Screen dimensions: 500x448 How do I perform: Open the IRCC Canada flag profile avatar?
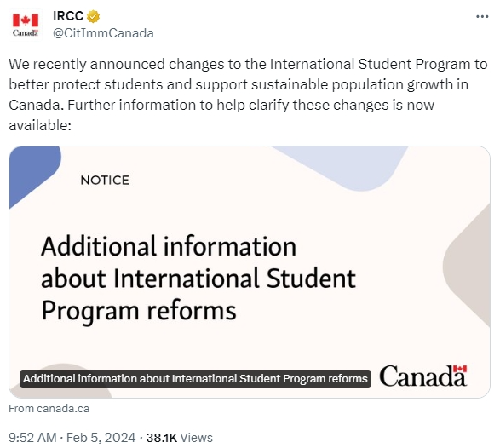pos(26,25)
